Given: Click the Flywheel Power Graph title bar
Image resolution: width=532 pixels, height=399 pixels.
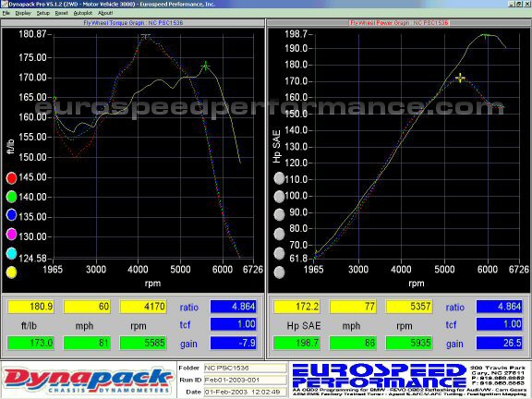Looking at the screenshot, I should pos(399,23).
